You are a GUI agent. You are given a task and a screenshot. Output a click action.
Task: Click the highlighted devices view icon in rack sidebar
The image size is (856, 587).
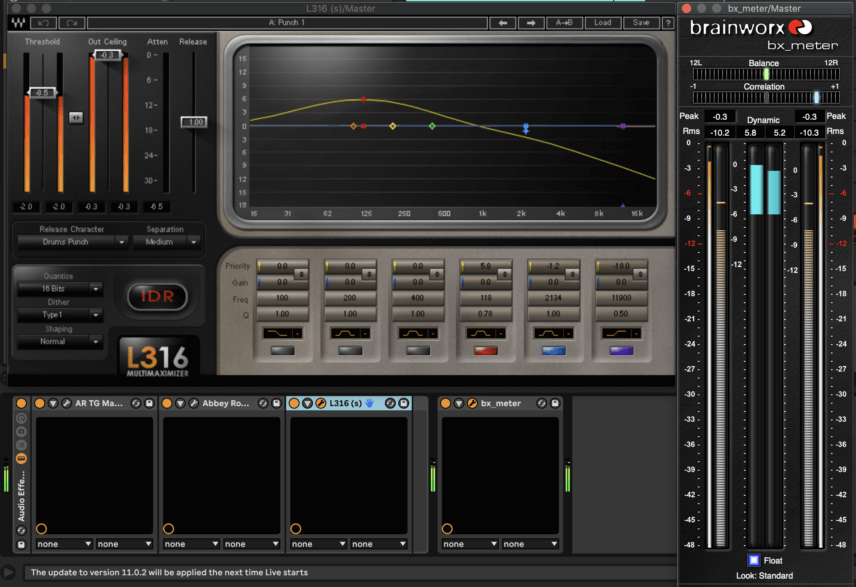21,458
